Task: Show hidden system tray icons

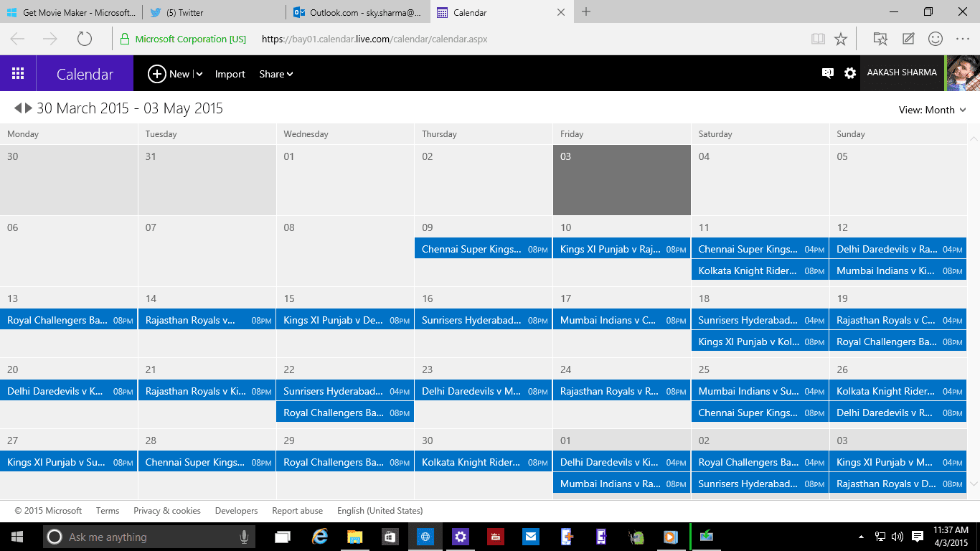Action: point(861,537)
